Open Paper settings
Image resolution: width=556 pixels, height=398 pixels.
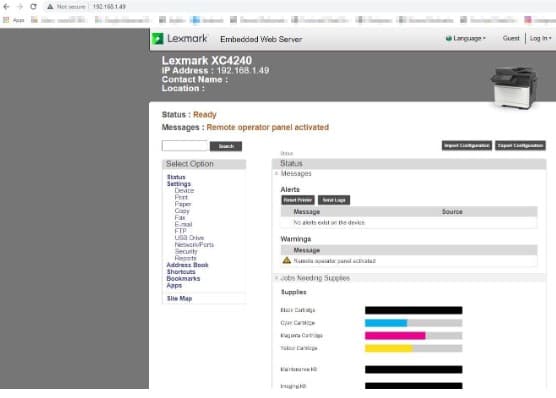183,204
